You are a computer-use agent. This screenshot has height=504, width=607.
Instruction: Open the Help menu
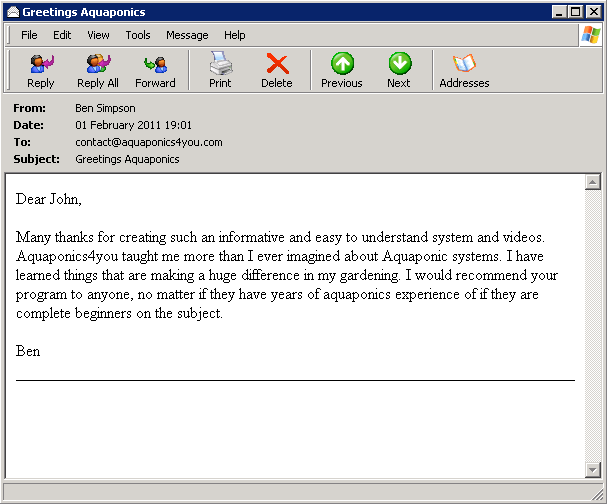coord(235,35)
